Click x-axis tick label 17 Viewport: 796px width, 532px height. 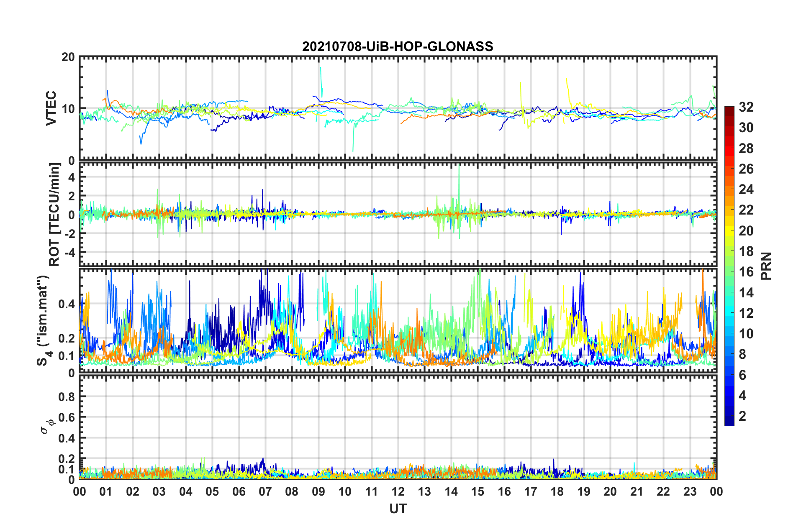pyautogui.click(x=531, y=491)
